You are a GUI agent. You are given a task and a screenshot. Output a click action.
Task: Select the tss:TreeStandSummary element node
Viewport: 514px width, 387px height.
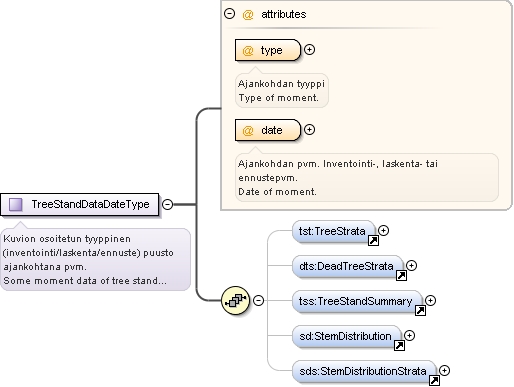click(357, 301)
